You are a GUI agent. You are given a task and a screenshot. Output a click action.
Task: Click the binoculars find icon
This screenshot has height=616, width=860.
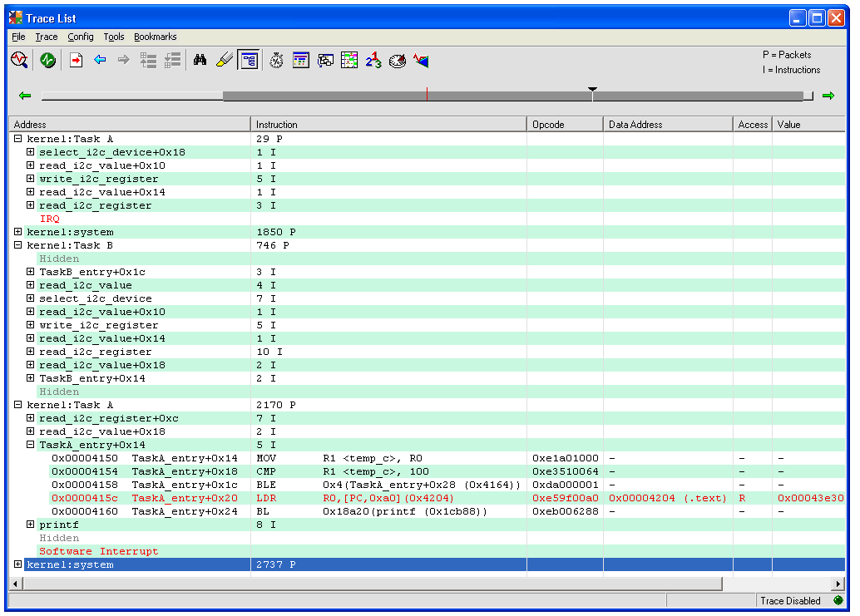(200, 60)
